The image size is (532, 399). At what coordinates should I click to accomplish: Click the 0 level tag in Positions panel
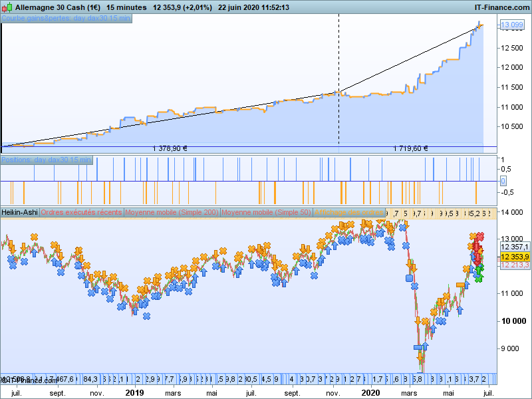click(x=503, y=181)
